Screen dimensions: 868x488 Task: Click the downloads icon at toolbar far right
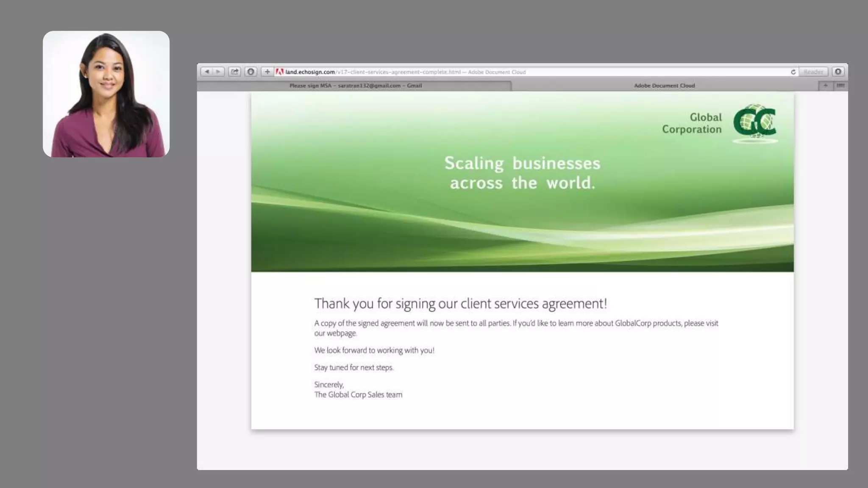838,72
